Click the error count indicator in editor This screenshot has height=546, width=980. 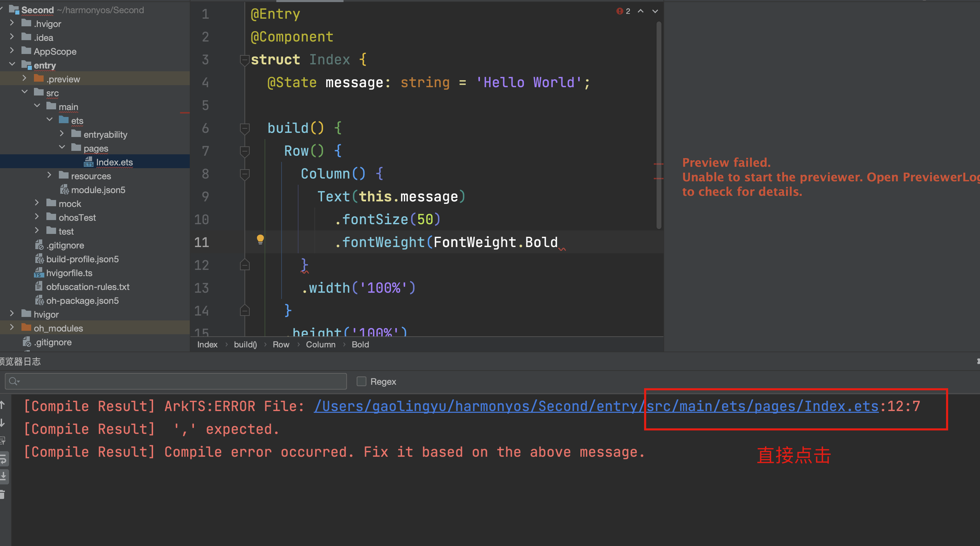tap(623, 11)
